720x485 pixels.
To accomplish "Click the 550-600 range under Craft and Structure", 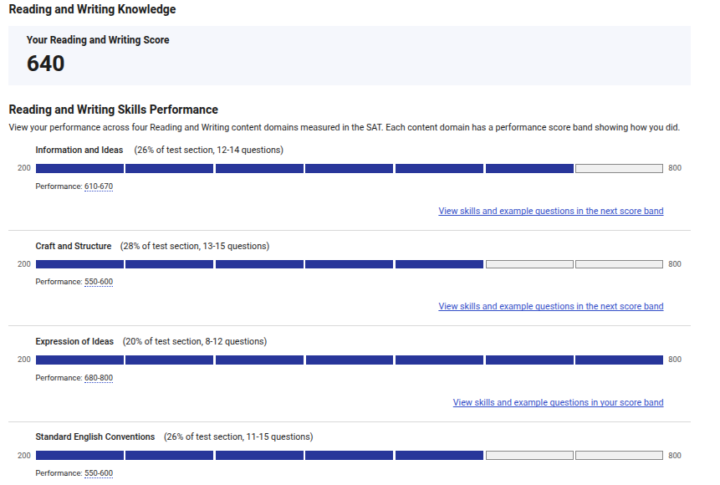I will pyautogui.click(x=98, y=281).
